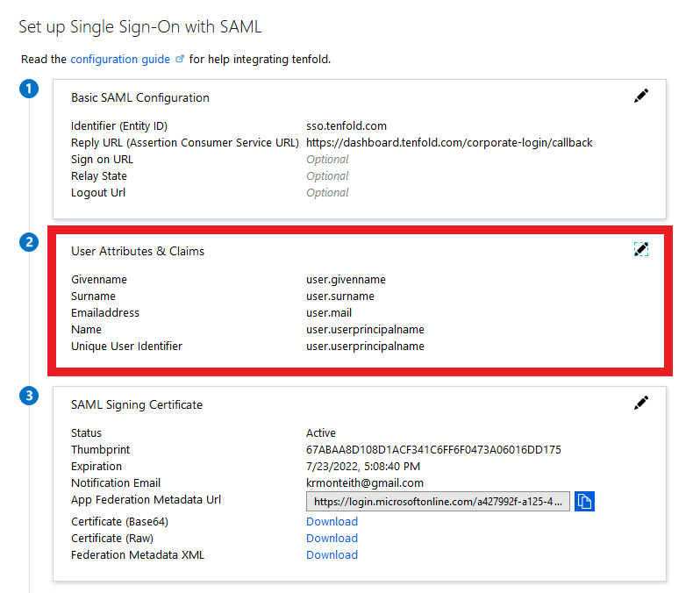Open the configuration guide link
This screenshot has height=593, width=700.
pos(120,60)
